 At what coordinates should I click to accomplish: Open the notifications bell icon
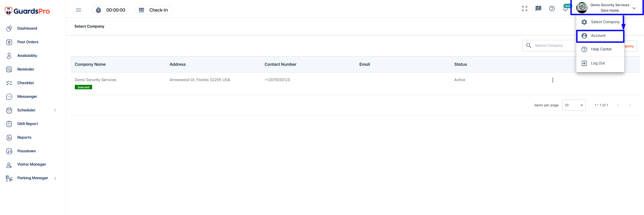565,9
